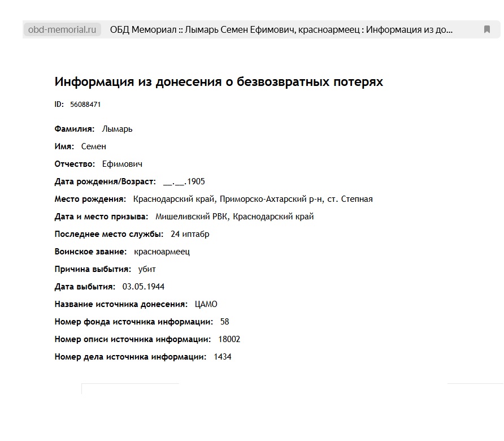
Task: Click the birth year value 1905
Action: point(195,181)
